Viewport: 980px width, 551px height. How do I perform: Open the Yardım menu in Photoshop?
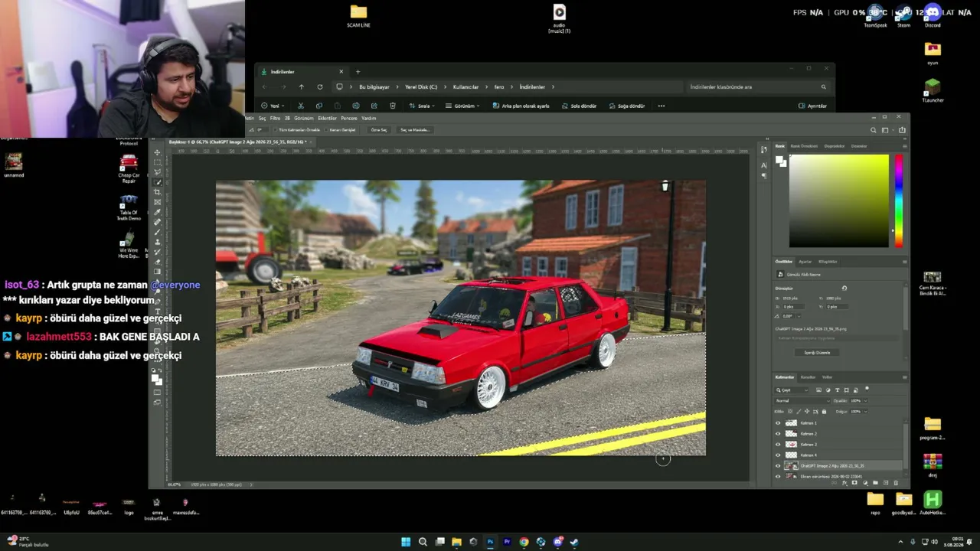click(x=369, y=119)
